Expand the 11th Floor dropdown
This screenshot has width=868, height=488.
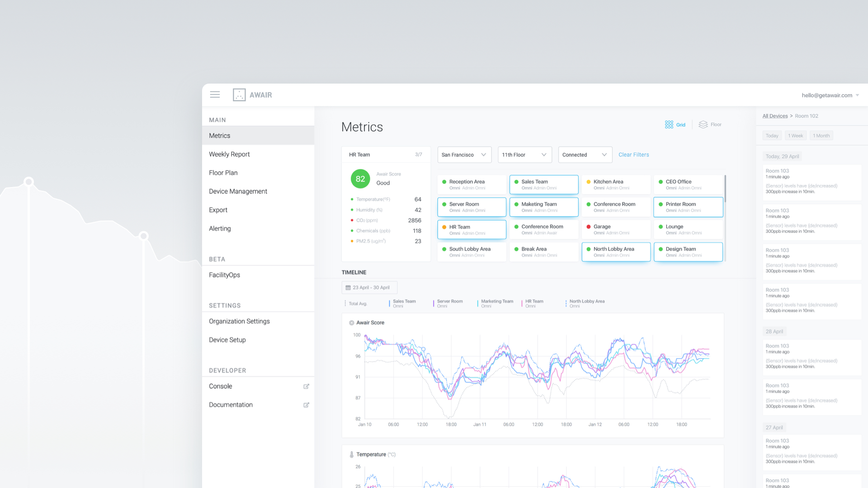coord(524,155)
